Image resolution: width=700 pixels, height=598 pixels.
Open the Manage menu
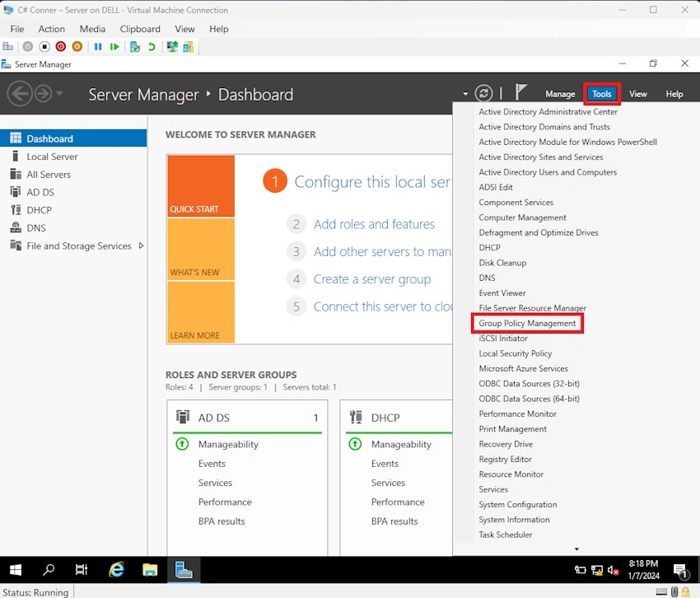point(560,94)
